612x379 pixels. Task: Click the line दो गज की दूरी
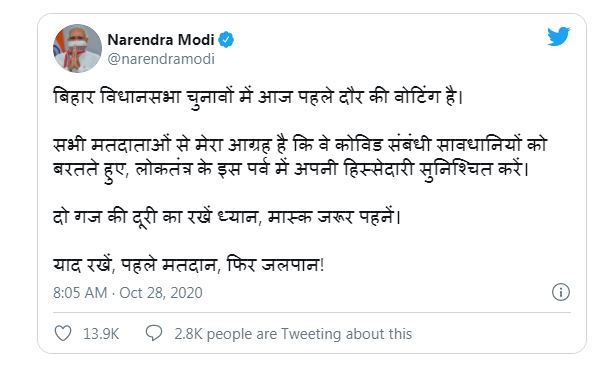click(x=227, y=218)
